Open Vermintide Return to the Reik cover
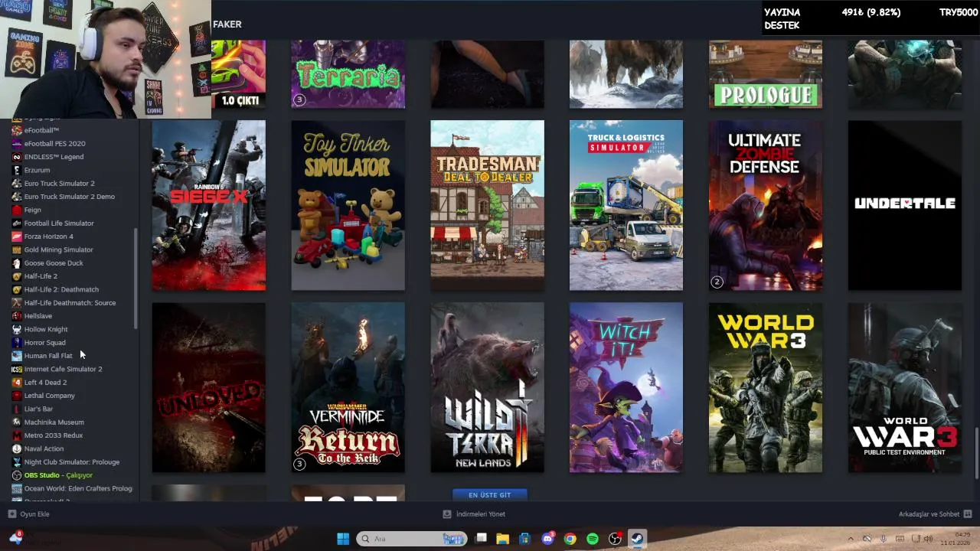This screenshot has height=551, width=980. 348,387
